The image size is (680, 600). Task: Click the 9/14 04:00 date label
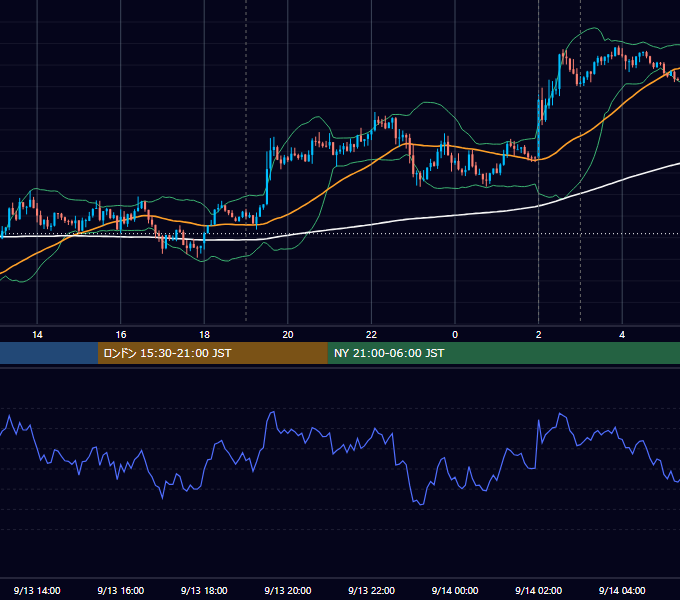pos(622,590)
